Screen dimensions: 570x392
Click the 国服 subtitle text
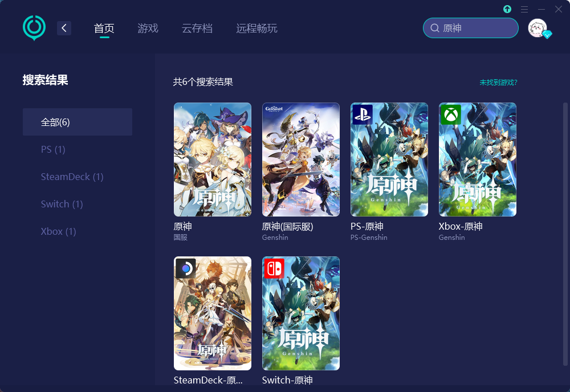(x=180, y=237)
